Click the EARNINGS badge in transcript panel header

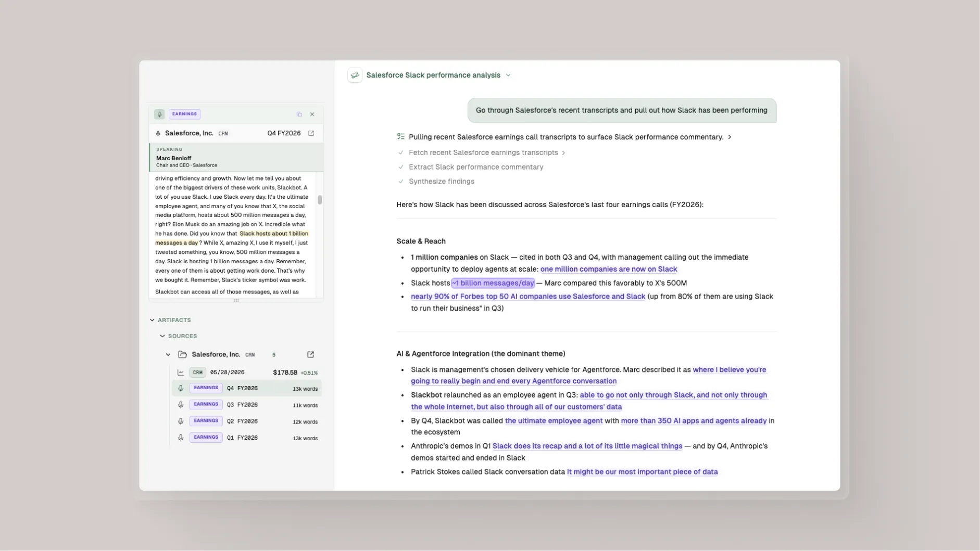pyautogui.click(x=184, y=114)
